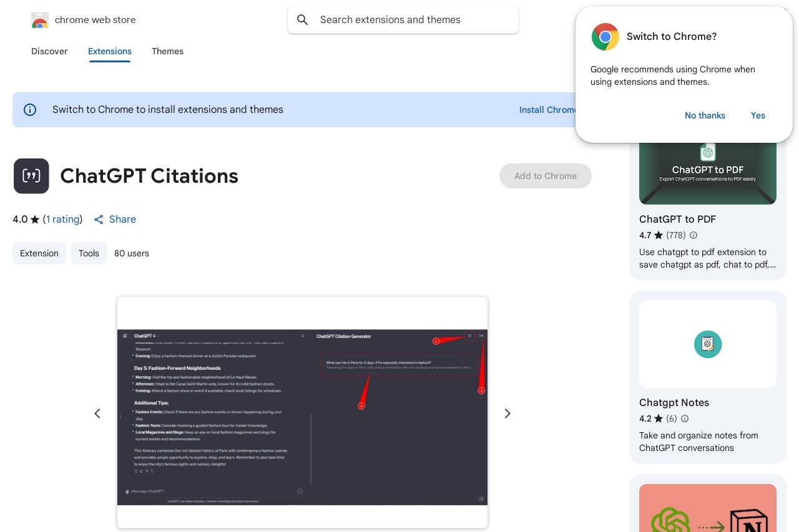Open the ChatGPT to PDF title
The width and height of the screenshot is (799, 532).
tap(677, 220)
